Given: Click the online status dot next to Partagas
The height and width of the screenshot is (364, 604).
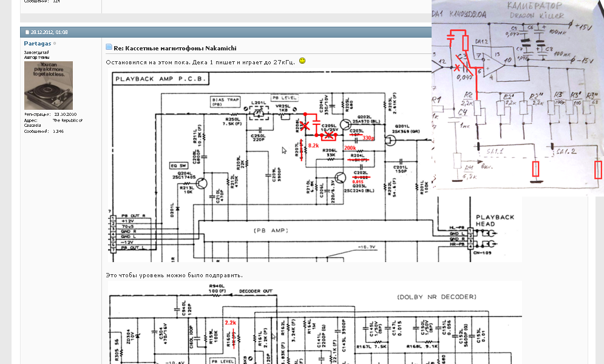Looking at the screenshot, I should click(x=55, y=44).
